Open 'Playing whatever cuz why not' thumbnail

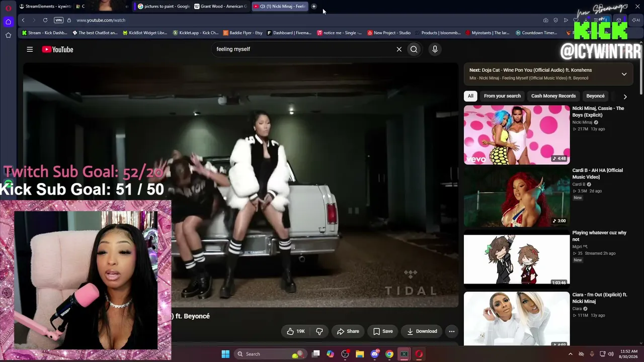click(517, 258)
